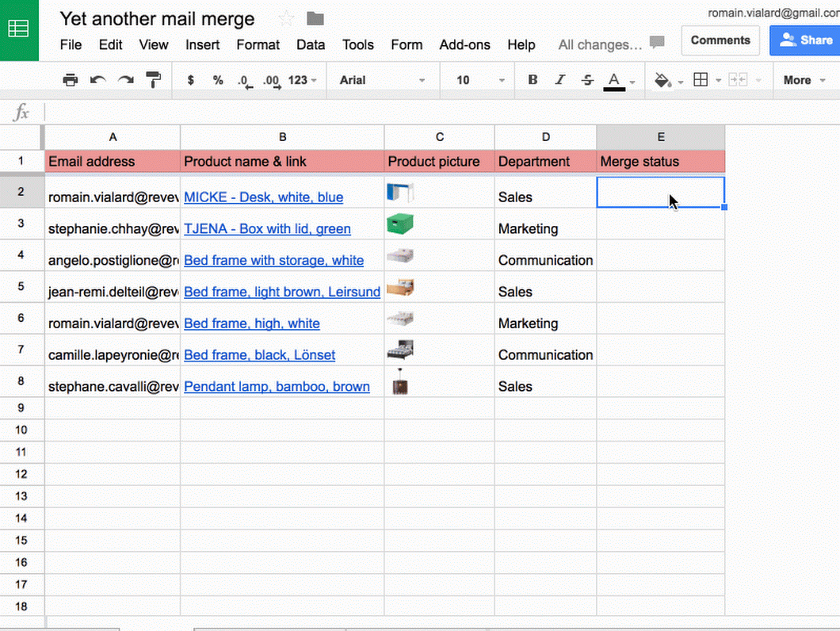Toggle italic formatting

click(x=559, y=79)
